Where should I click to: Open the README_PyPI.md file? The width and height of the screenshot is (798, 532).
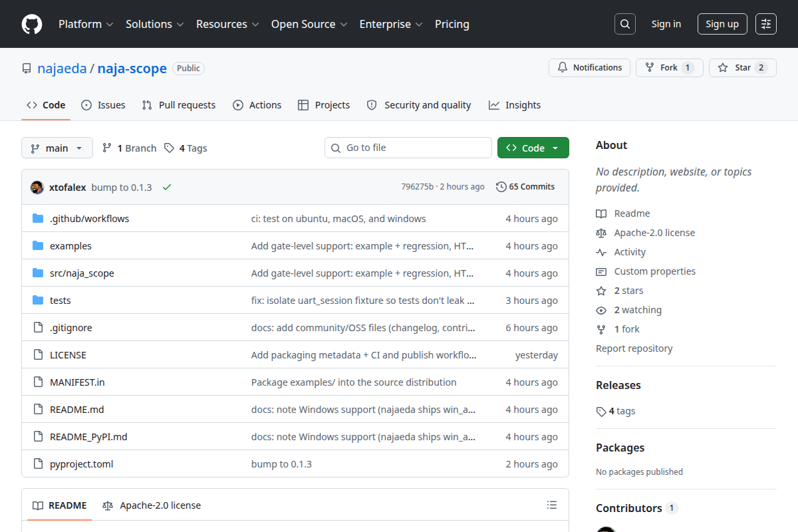coord(88,437)
